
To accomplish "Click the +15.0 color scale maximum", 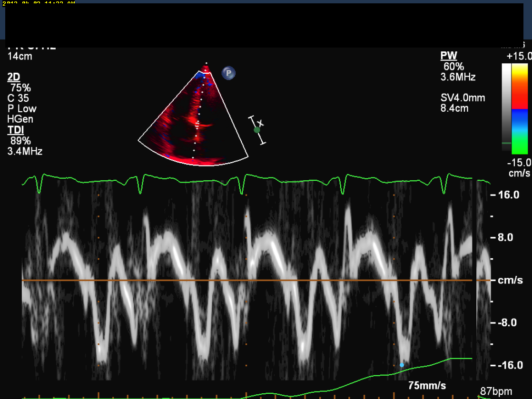I will 519,56.
